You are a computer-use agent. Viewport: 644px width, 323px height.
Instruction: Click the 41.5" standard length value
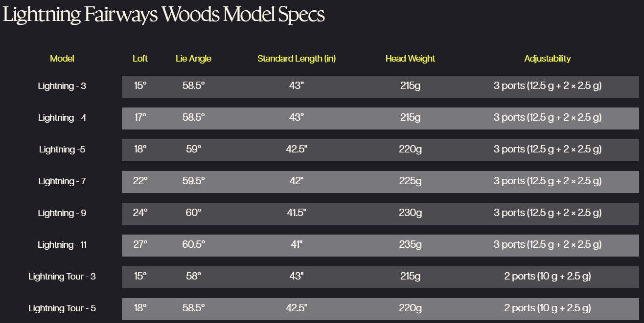296,213
